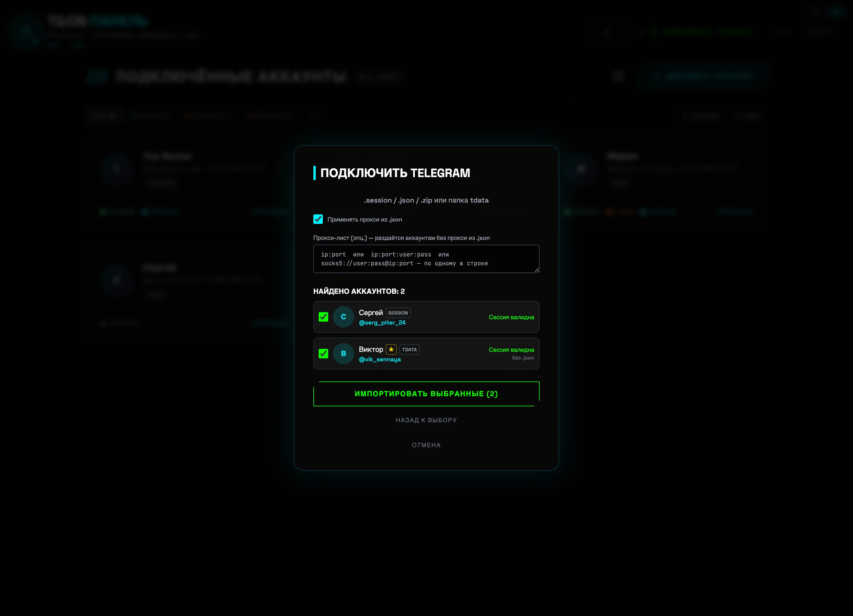
Task: Click the Виктор avatar circle
Action: click(343, 354)
